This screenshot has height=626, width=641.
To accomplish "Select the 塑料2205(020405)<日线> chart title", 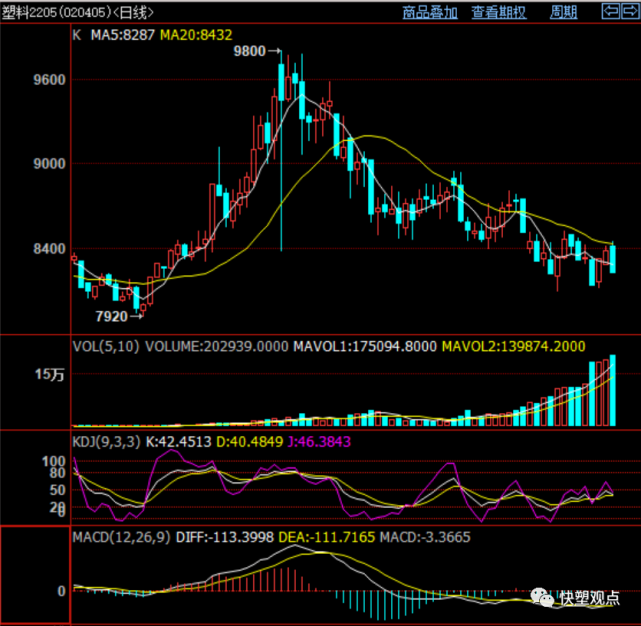I will click(x=77, y=13).
